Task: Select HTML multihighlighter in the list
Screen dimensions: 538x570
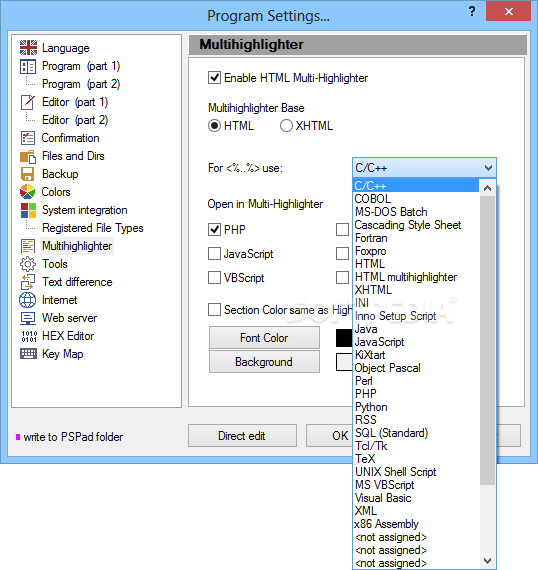Action: click(416, 277)
